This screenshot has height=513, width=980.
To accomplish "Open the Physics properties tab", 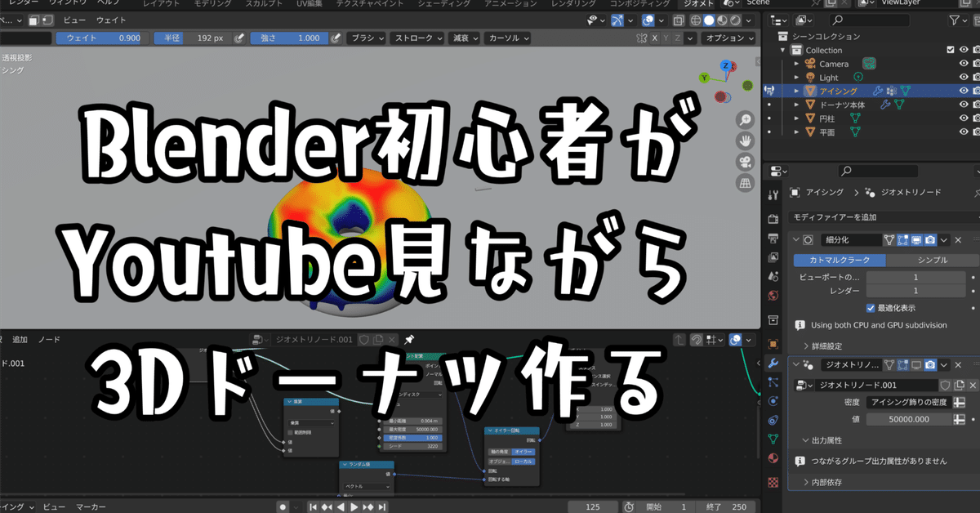I will tap(773, 401).
